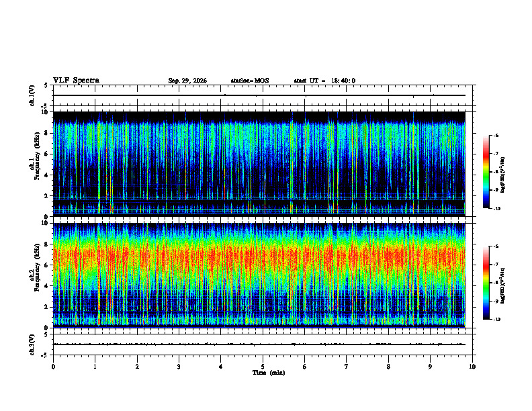Click the ch.1 voltage trace line

click(259, 95)
